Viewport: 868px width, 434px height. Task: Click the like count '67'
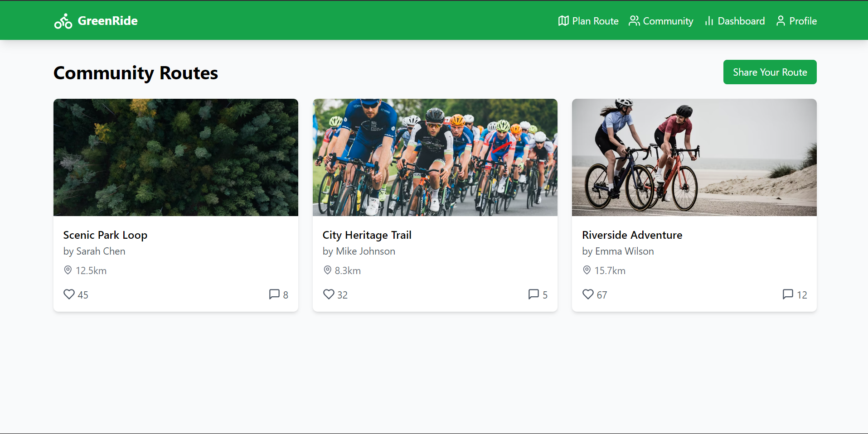tap(602, 295)
